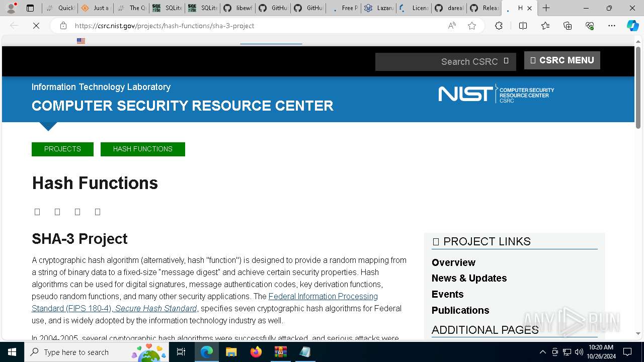The image size is (644, 362).
Task: Click the network tray icon
Action: tap(567, 352)
